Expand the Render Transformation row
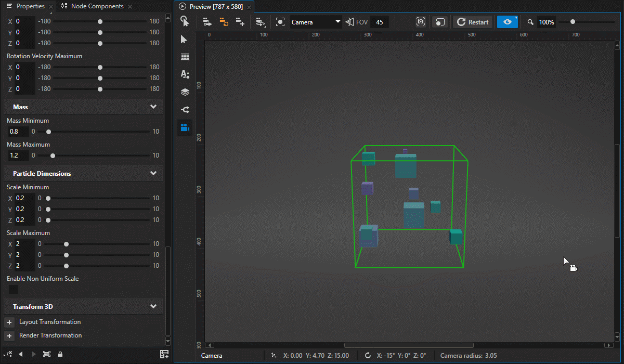 pyautogui.click(x=9, y=335)
